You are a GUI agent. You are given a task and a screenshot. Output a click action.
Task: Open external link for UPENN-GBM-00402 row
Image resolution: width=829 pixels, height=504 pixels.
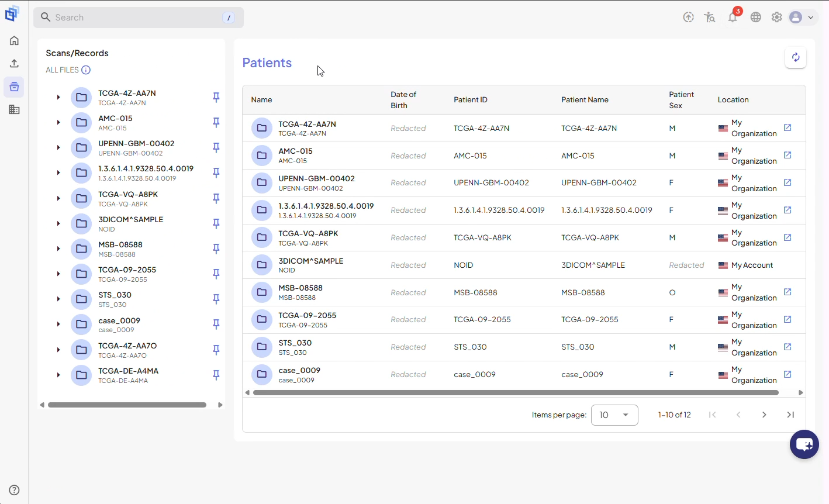tap(787, 182)
